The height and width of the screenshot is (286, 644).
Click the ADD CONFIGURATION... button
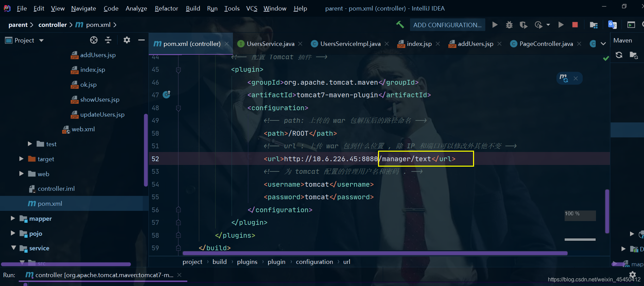pyautogui.click(x=447, y=25)
